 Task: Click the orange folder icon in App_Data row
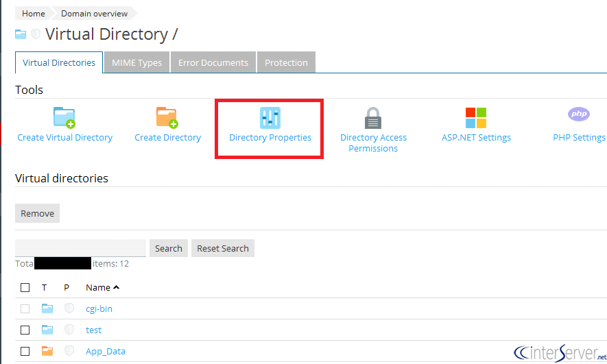pos(47,351)
